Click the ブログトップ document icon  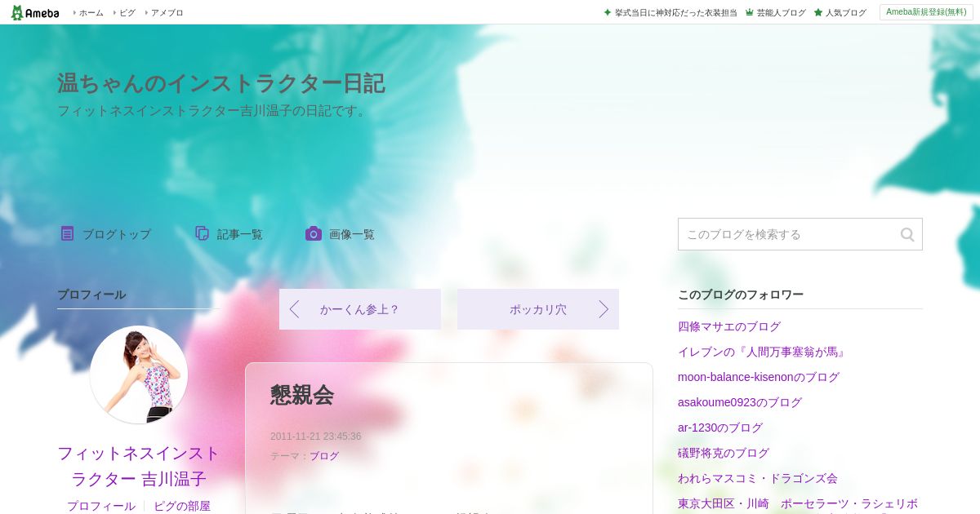coord(68,233)
